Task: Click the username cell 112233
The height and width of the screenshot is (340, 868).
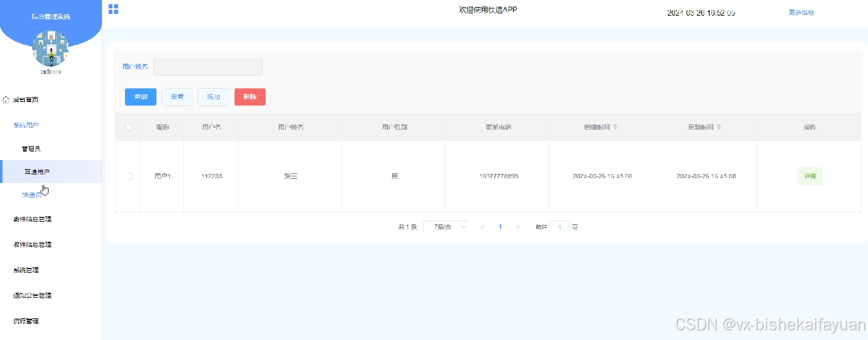Action: point(212,176)
